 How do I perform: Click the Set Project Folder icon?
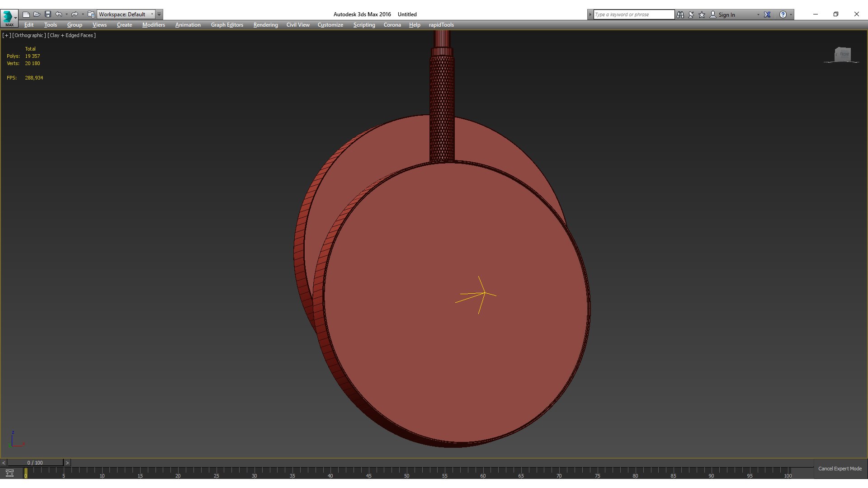point(91,14)
